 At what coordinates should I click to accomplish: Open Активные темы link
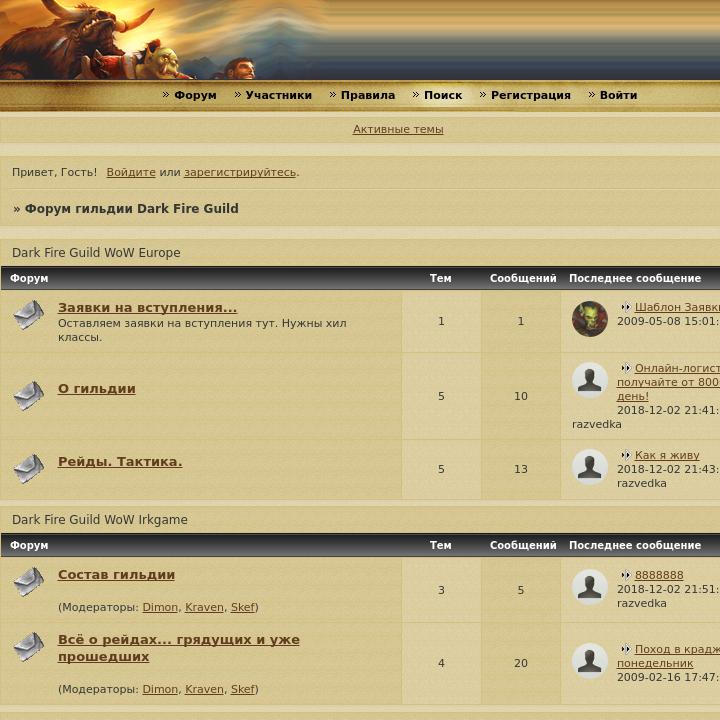tap(398, 129)
